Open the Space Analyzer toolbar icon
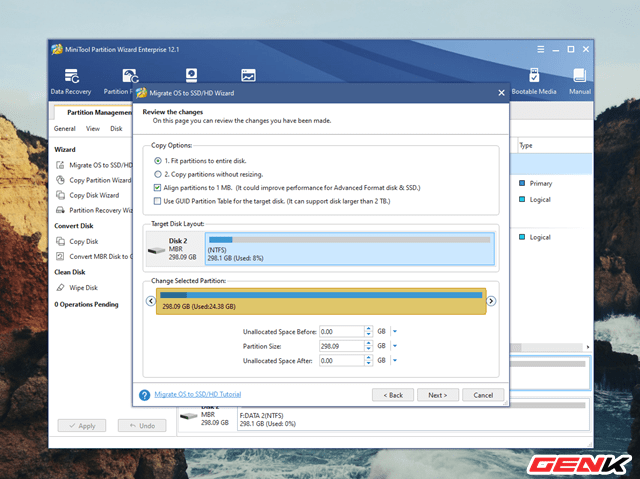 (248, 75)
